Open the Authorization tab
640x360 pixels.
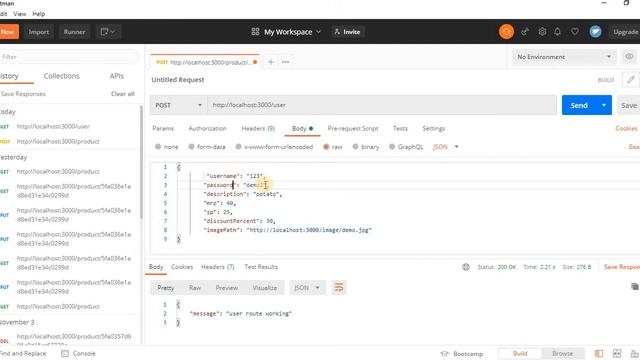coord(207,129)
